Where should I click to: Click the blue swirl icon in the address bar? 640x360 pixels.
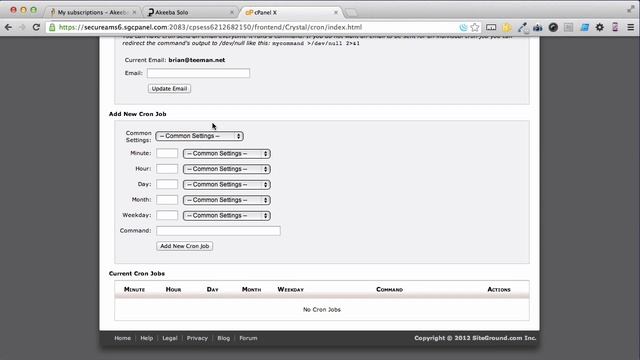463,27
